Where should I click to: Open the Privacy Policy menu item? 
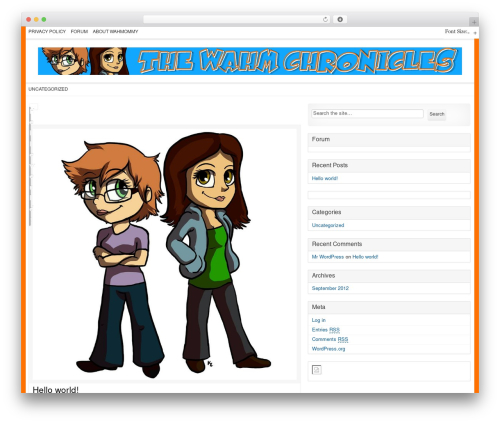47,31
